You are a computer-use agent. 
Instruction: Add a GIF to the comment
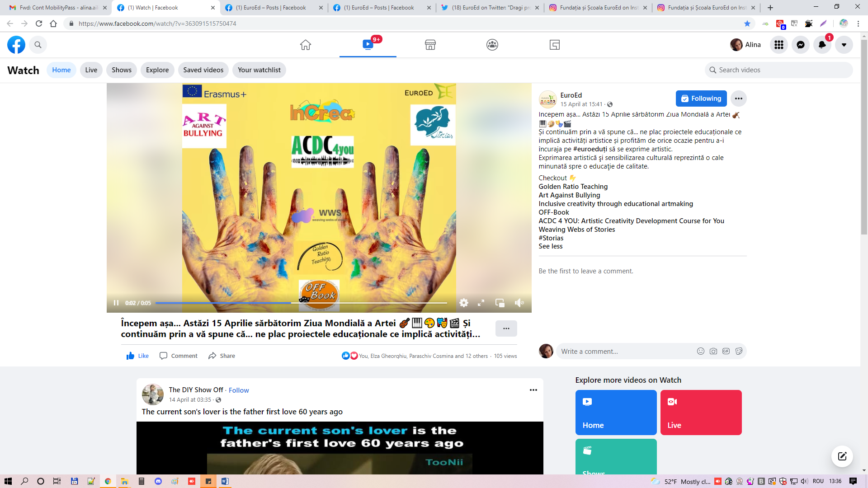(726, 351)
